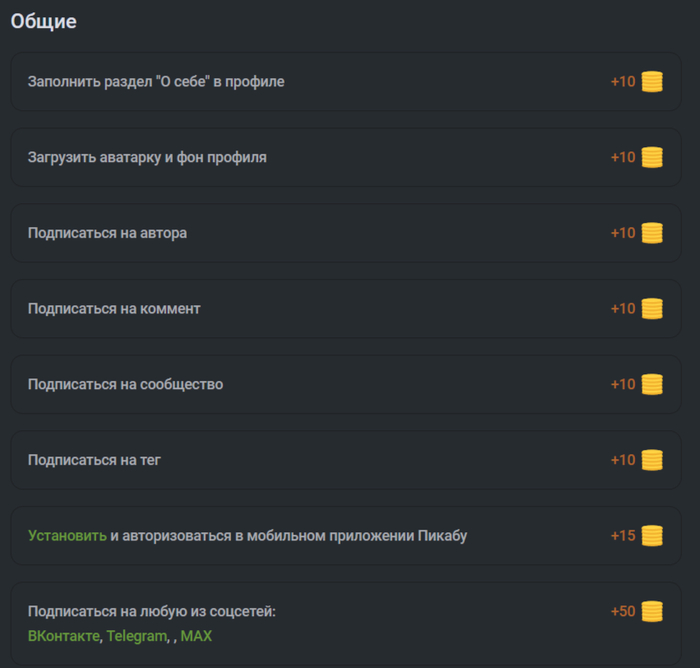Choose the "Подписаться на сообщество" task
The width and height of the screenshot is (700, 668).
125,384
